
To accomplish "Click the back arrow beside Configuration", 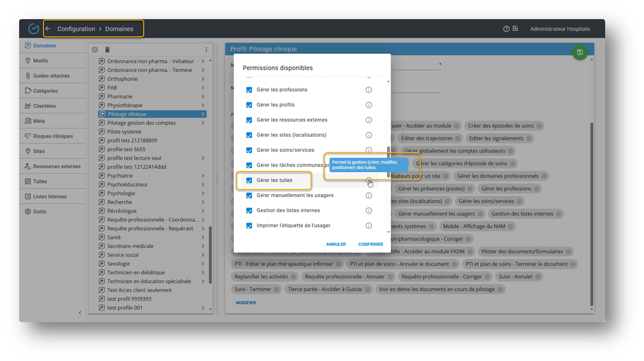I will point(48,29).
